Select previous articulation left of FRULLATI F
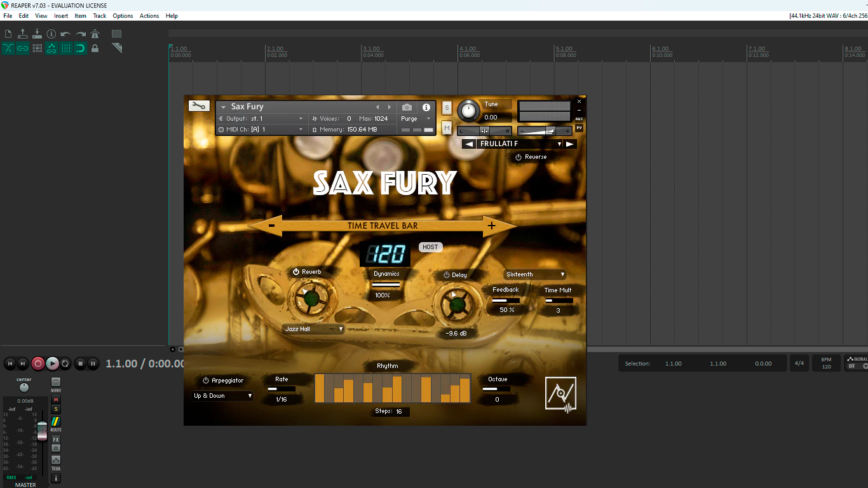The height and width of the screenshot is (488, 868). pyautogui.click(x=469, y=144)
